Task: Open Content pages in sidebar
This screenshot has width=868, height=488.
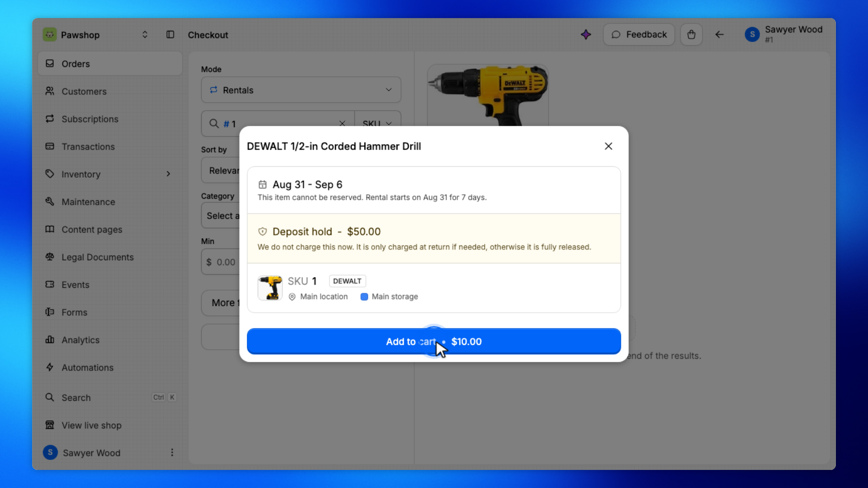Action: pyautogui.click(x=110, y=229)
